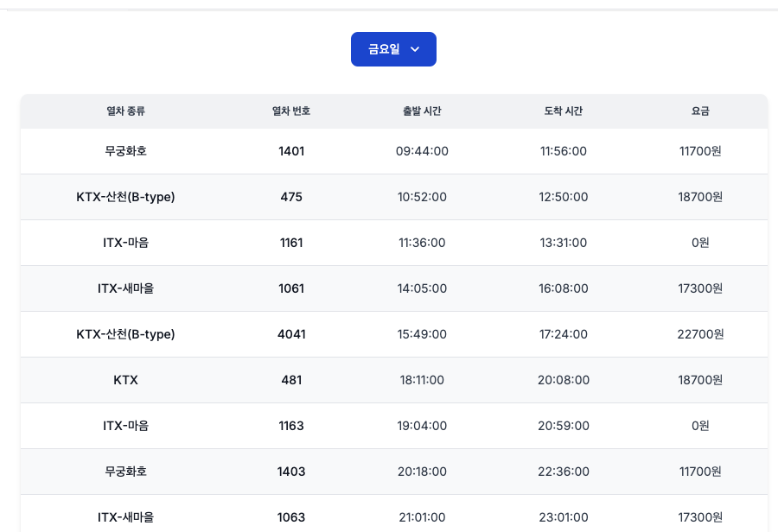Click arrival time 23:01:00
The width and height of the screenshot is (778, 532).
(563, 517)
